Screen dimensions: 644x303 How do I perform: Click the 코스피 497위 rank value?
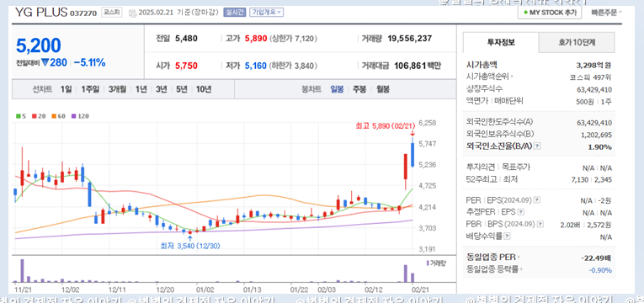pos(591,77)
